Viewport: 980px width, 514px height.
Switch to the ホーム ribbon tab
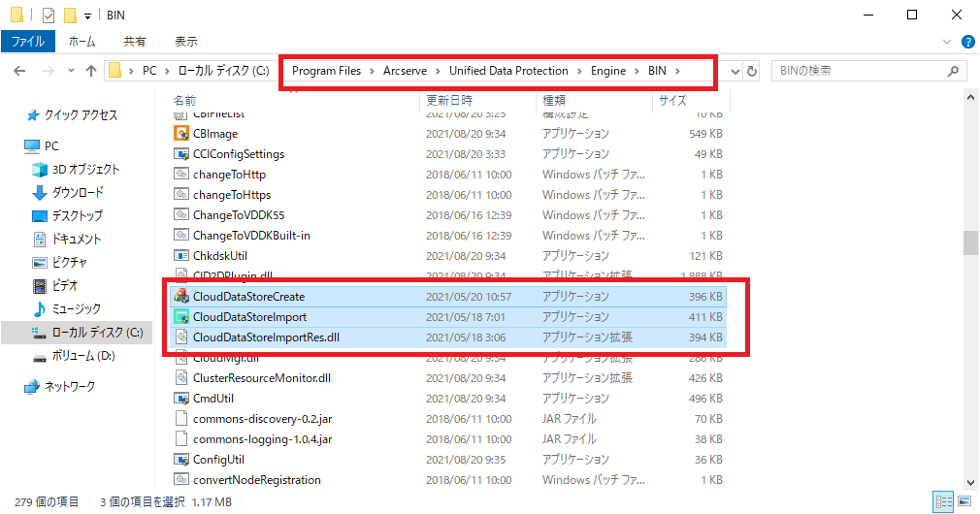point(82,42)
